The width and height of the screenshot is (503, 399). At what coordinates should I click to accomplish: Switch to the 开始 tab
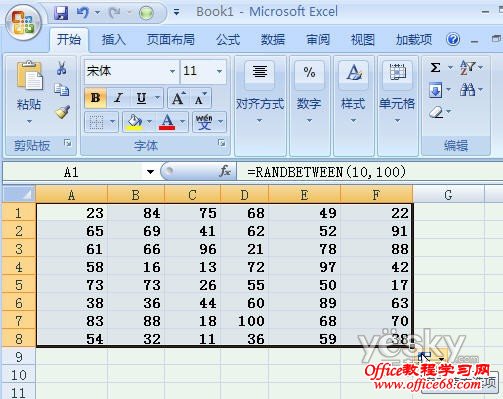point(69,40)
